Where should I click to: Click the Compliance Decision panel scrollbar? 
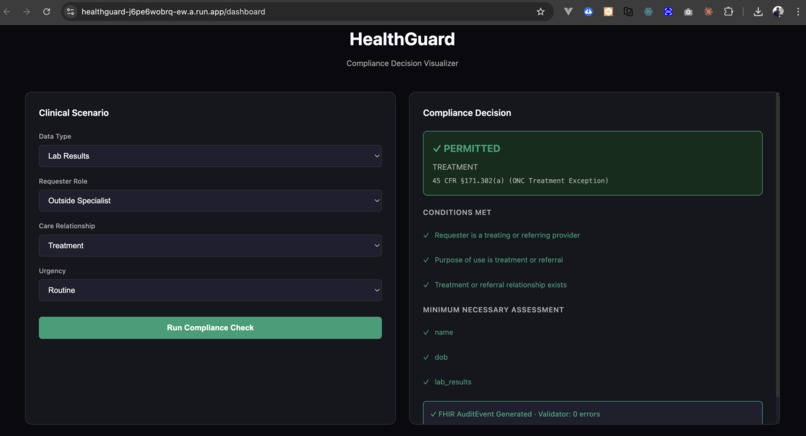pos(777,245)
